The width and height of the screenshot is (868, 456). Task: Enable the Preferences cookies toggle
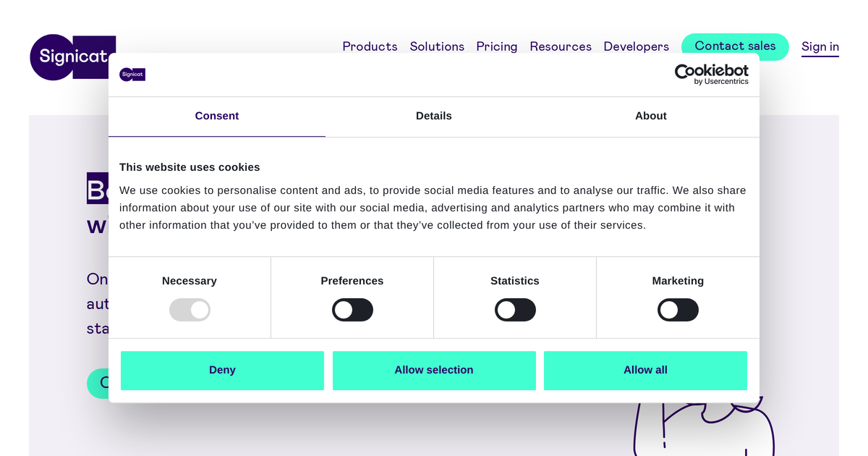pyautogui.click(x=352, y=309)
